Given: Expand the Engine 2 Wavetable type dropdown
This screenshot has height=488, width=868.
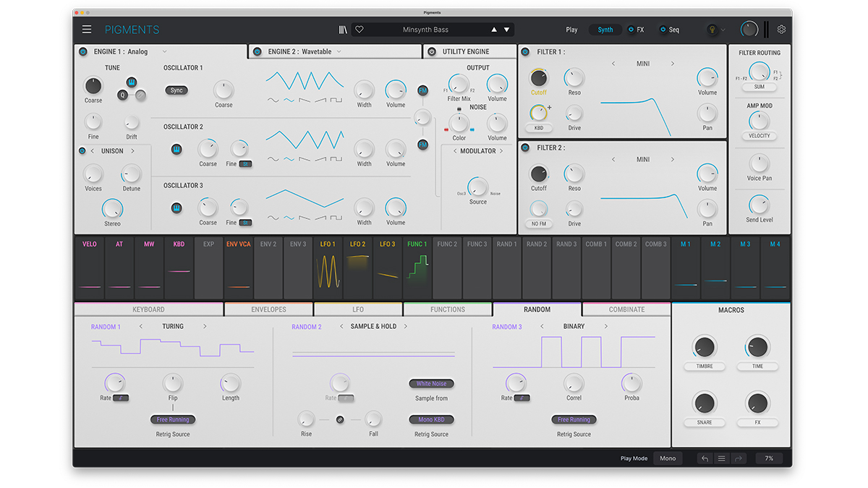Looking at the screenshot, I should (x=339, y=52).
